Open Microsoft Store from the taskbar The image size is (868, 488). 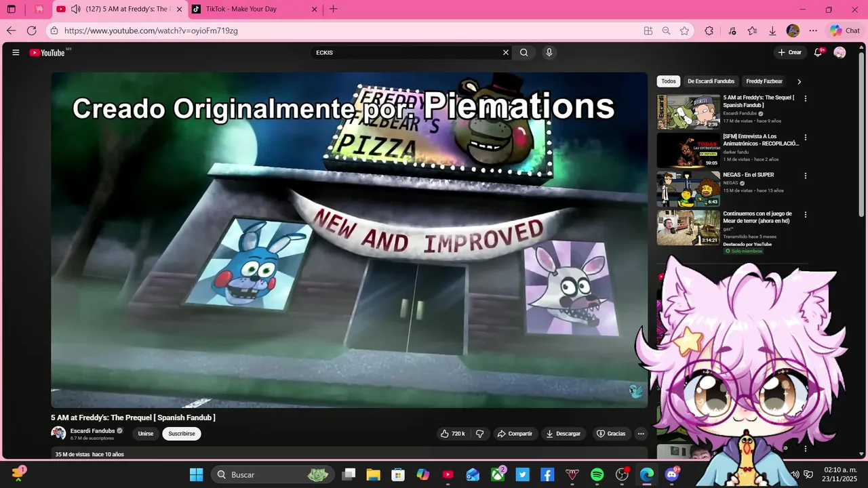[x=398, y=474]
